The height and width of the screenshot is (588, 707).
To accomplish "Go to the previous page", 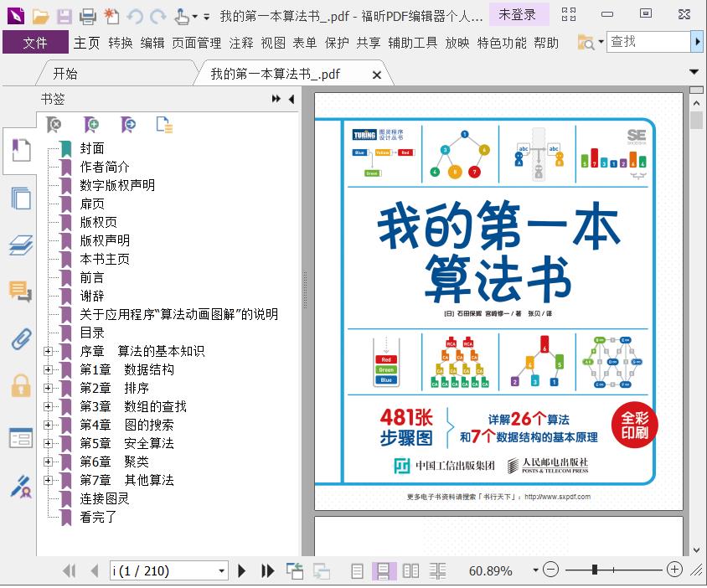I will coord(94,571).
